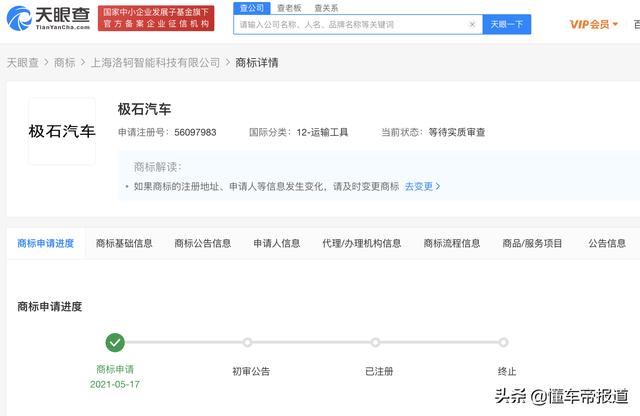
Task: Click the 终止 progress step circle
Action: click(503, 342)
